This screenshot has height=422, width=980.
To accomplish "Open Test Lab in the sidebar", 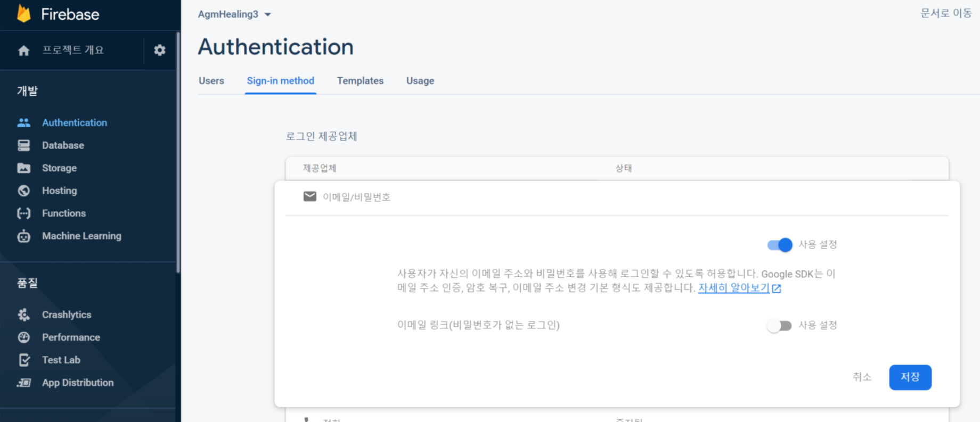I will [x=61, y=360].
